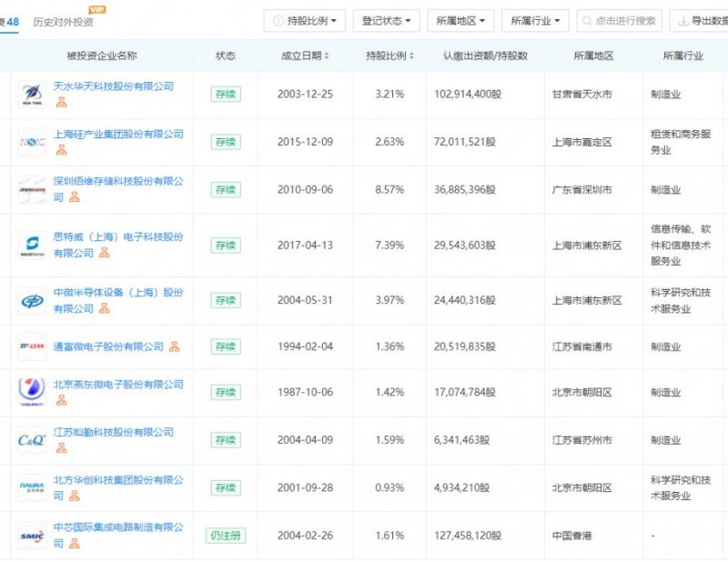Open 通富微电子股份有限公司 link
Image resolution: width=728 pixels, height=562 pixels.
click(x=108, y=346)
